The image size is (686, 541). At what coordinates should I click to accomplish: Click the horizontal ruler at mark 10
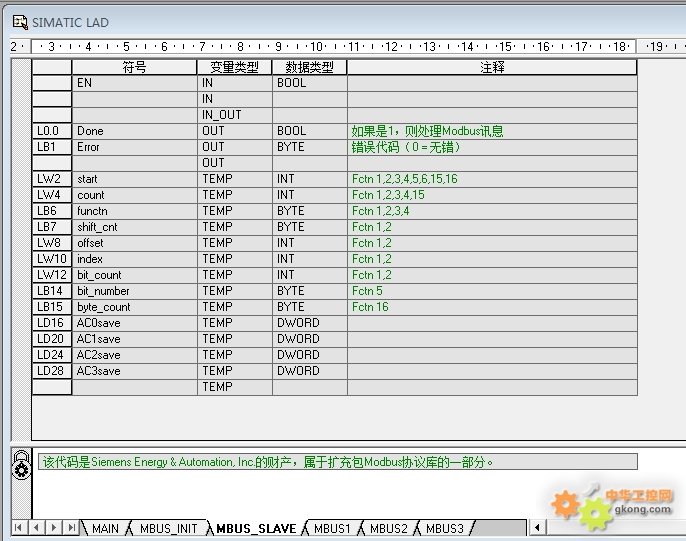pyautogui.click(x=316, y=46)
